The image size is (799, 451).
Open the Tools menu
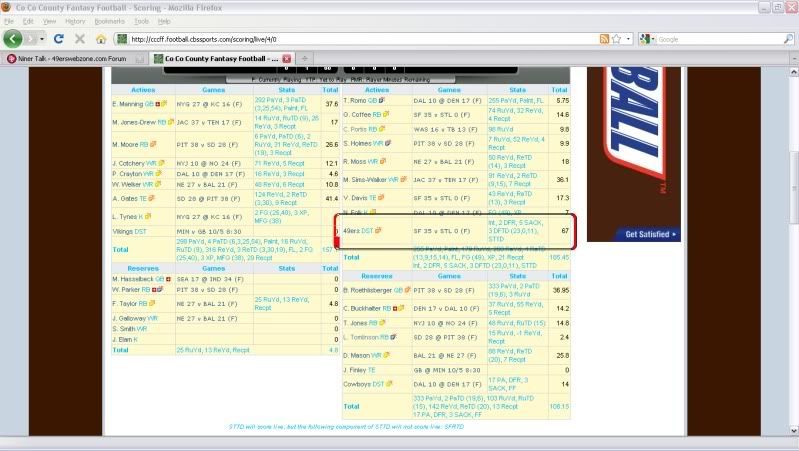(x=142, y=21)
